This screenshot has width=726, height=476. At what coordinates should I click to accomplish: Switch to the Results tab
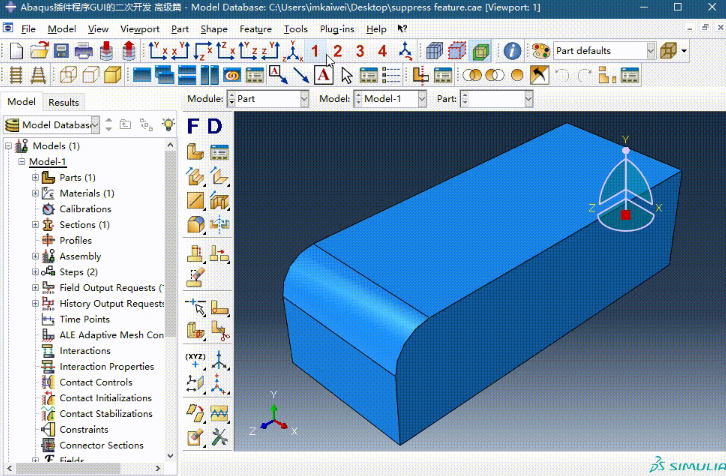tap(63, 102)
